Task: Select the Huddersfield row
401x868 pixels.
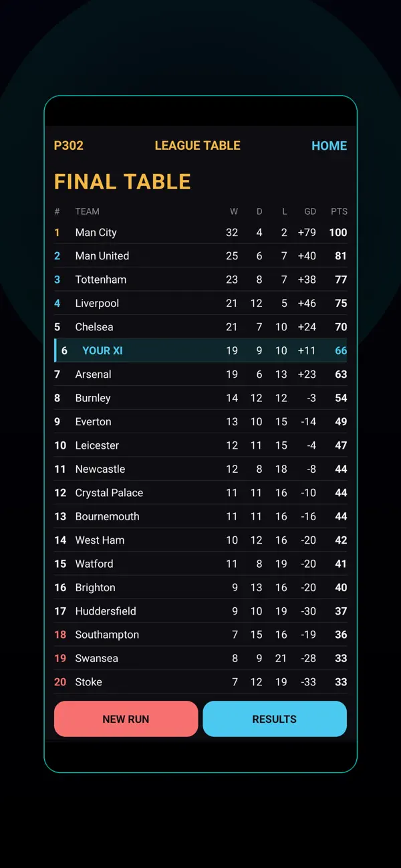Action: (200, 611)
